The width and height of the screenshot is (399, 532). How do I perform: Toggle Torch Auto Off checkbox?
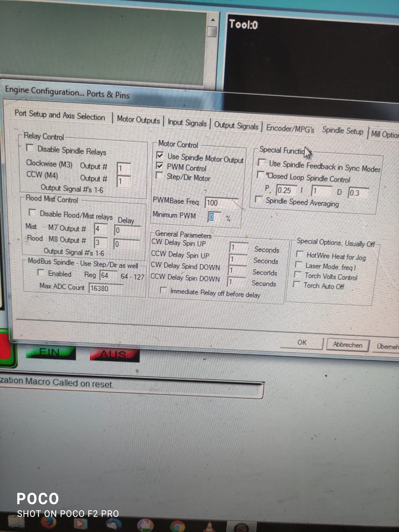296,284
